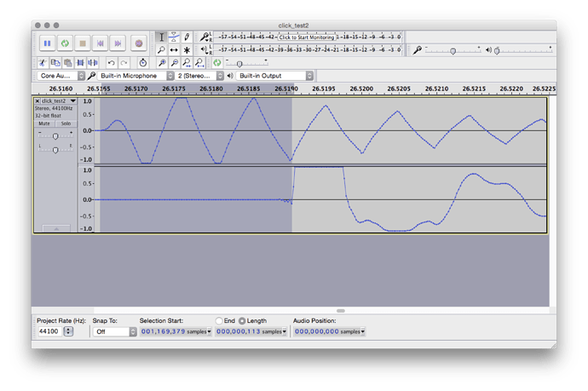This screenshot has width=588, height=391.
Task: Select the Time Shift tool
Action: pyautogui.click(x=174, y=50)
